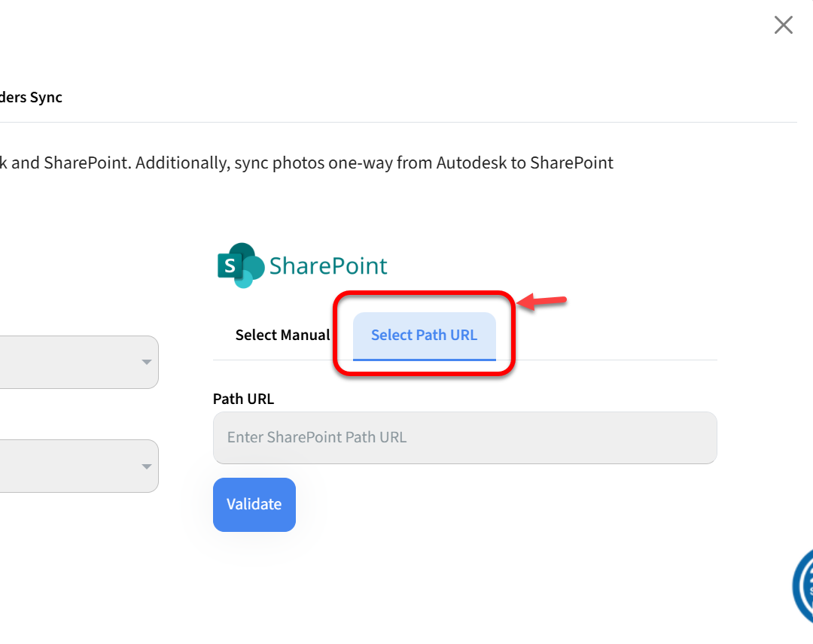Image resolution: width=813 pixels, height=644 pixels.
Task: Focus the Enter SharePoint Path URL field
Action: [x=464, y=438]
